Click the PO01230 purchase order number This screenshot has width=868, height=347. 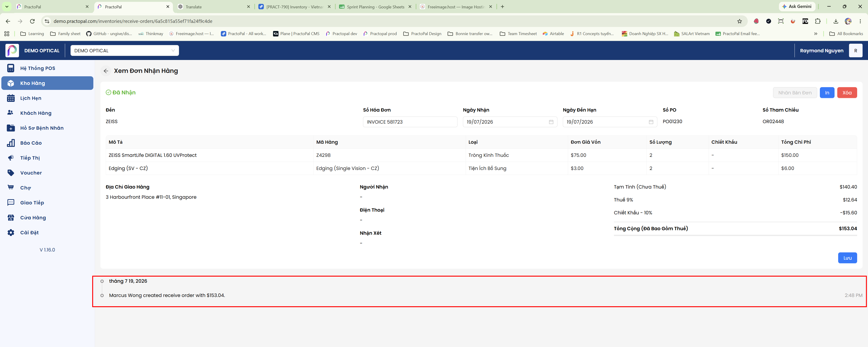coord(672,122)
